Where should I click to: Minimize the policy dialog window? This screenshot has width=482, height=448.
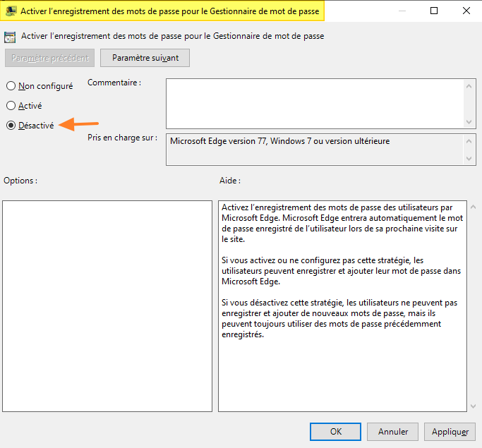tap(402, 11)
